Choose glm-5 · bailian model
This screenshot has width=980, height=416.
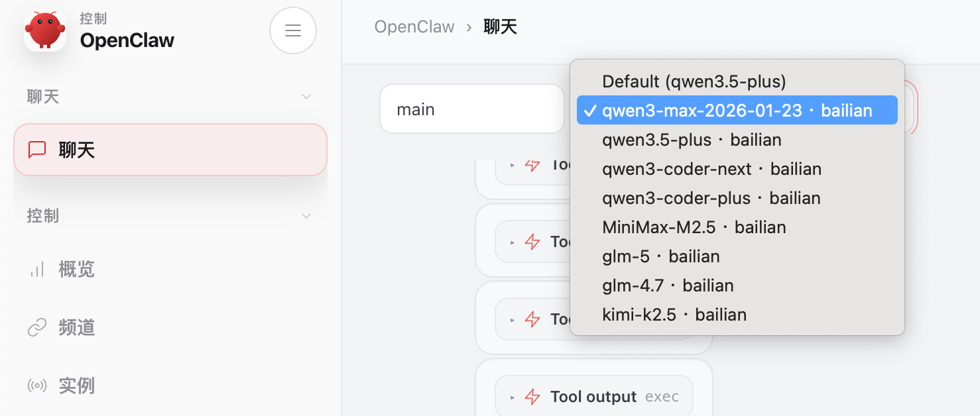tap(737, 256)
